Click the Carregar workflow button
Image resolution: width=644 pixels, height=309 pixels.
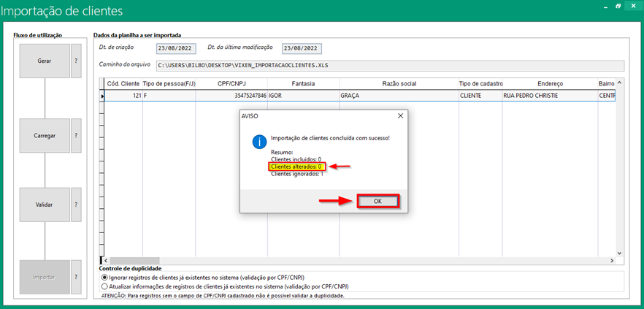pyautogui.click(x=44, y=135)
